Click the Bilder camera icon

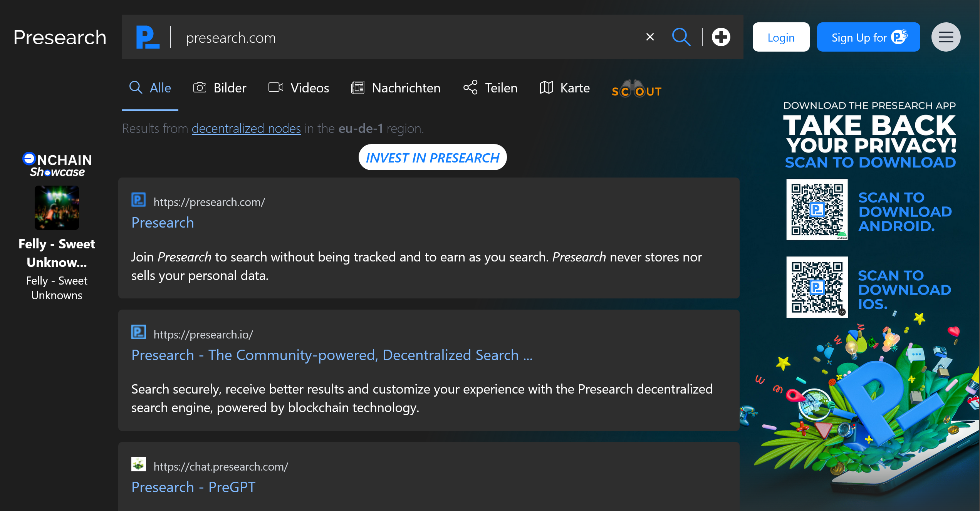tap(200, 87)
